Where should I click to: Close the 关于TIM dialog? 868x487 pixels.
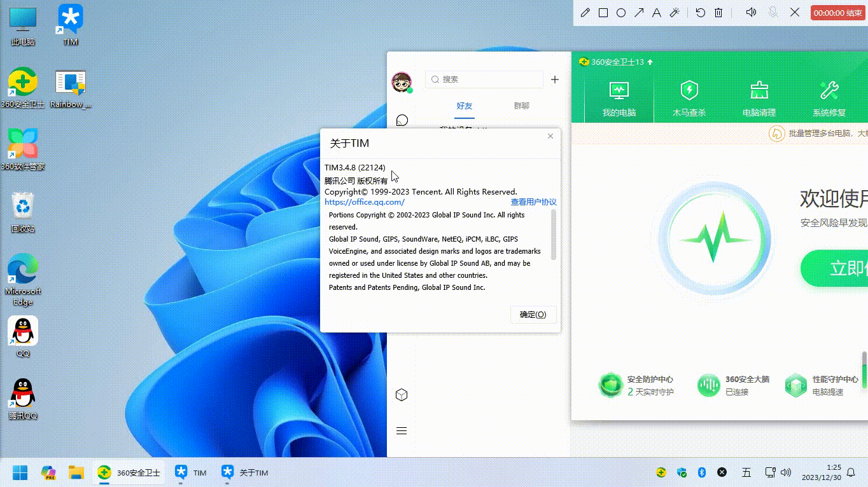[550, 136]
